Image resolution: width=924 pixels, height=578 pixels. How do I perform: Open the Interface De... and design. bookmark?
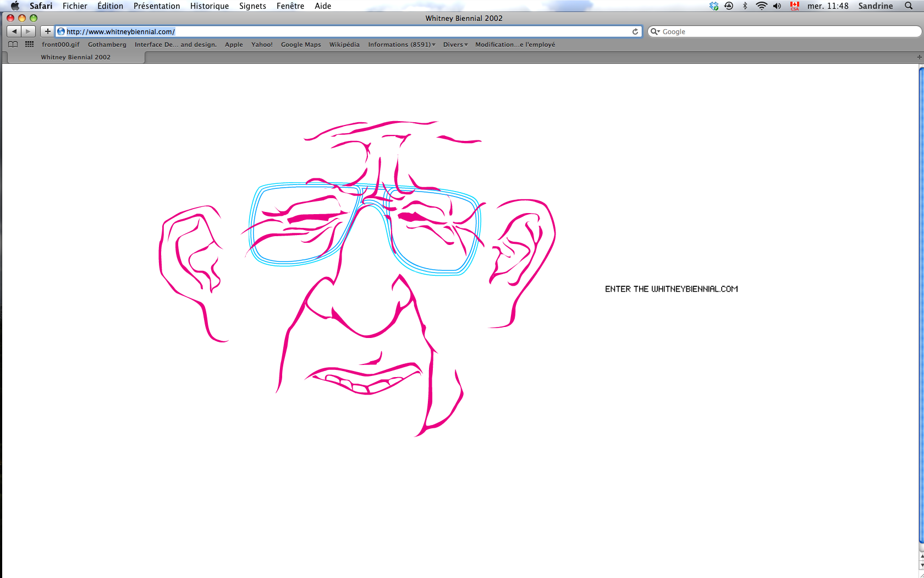[x=175, y=45]
